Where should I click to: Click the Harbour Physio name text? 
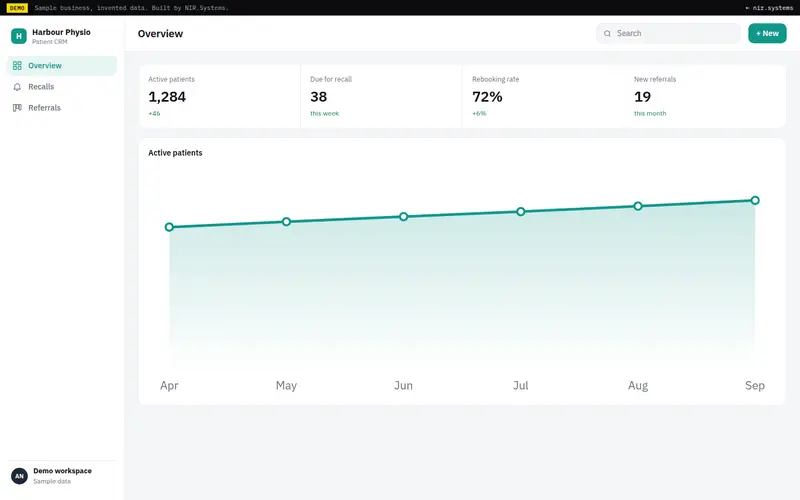[61, 32]
